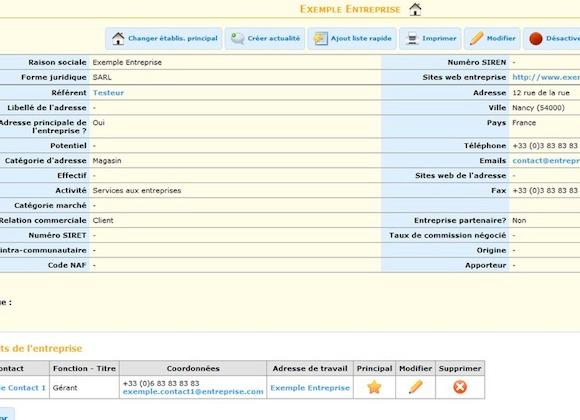Viewport: 580px width, 420px height.
Task: Click the list icon of Ajout liste rapide
Action: [320, 38]
